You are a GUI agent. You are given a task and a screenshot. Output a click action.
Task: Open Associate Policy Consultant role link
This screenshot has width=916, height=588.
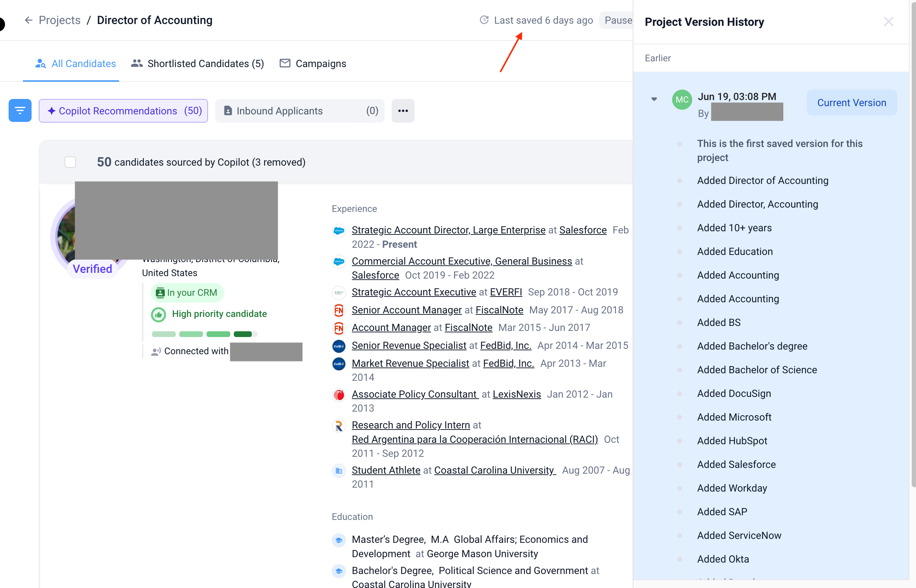[415, 394]
